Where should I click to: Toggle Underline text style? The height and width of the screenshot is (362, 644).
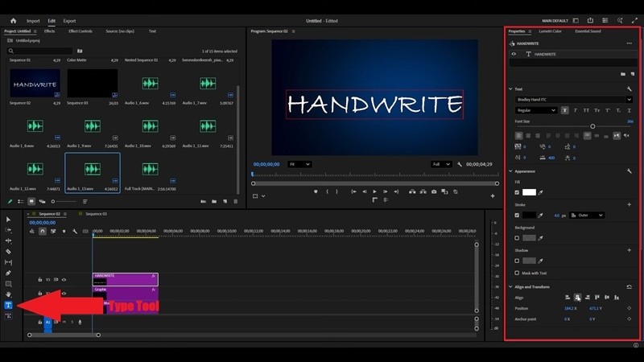point(629,110)
